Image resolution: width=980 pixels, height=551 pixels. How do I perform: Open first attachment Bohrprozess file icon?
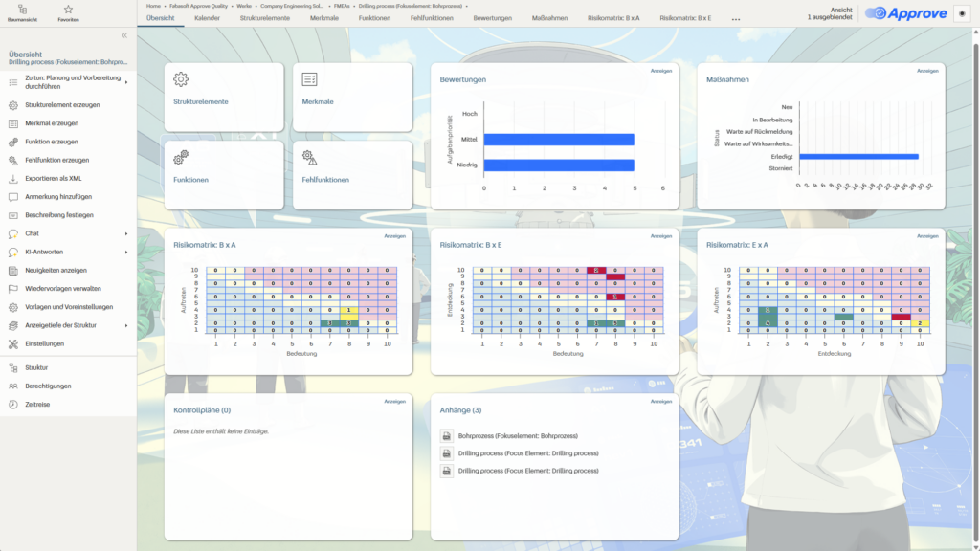click(446, 436)
